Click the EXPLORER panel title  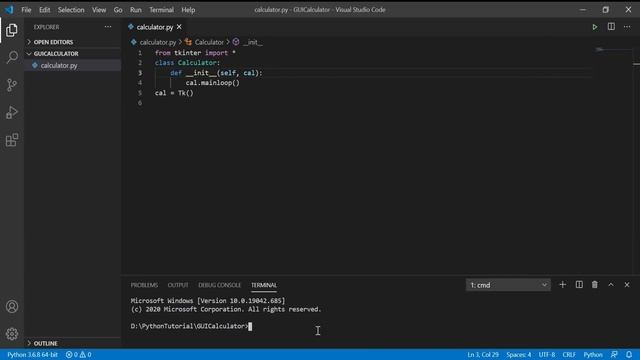(x=46, y=27)
